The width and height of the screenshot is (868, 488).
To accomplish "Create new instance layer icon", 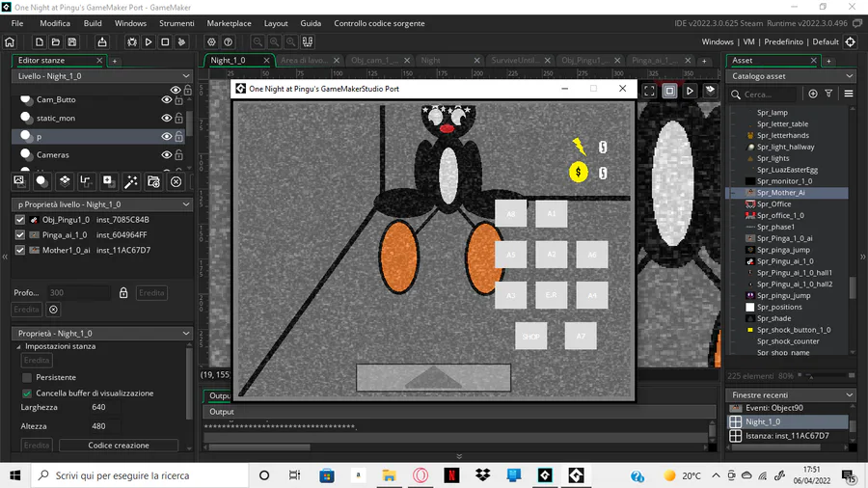I will (x=41, y=181).
